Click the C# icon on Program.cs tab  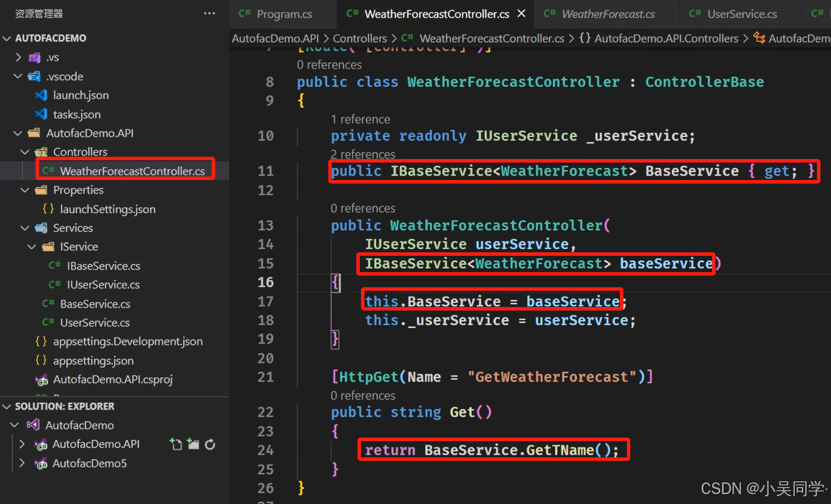(244, 13)
